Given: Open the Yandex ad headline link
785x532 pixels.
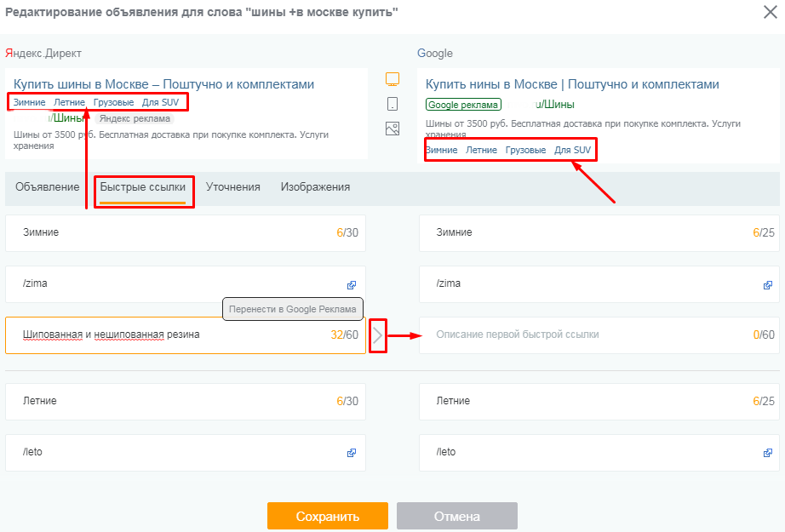Looking at the screenshot, I should point(163,84).
